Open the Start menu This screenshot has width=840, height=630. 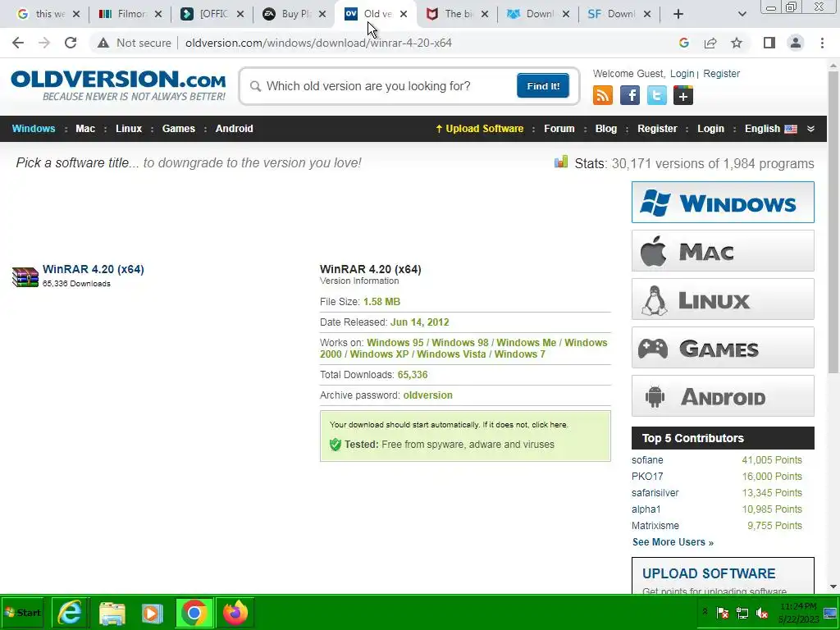coord(22,612)
